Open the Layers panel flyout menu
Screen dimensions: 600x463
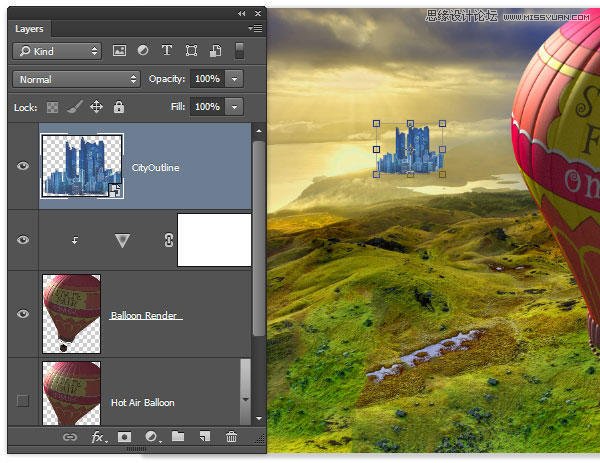pyautogui.click(x=255, y=28)
